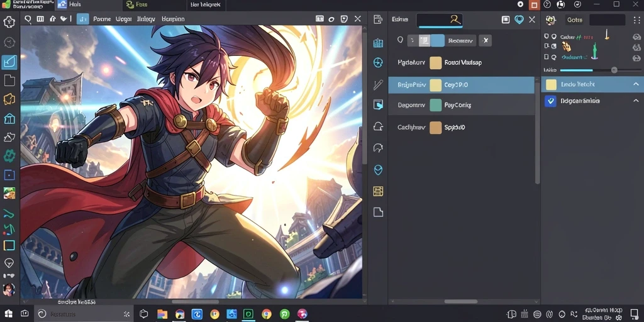Open the search dropdown field in middle panel
644x322 pixels.
(x=440, y=19)
